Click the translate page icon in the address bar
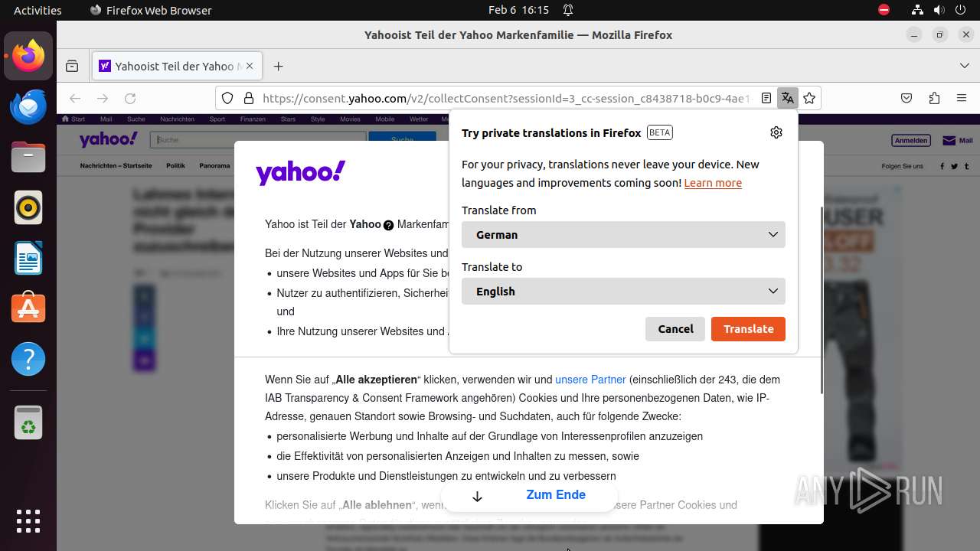Screen dimensions: 980x551 787,98
